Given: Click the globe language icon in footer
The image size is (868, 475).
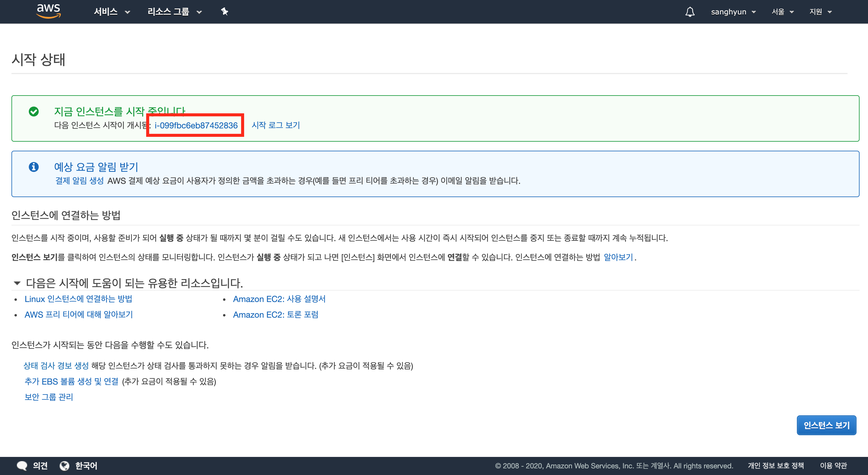Looking at the screenshot, I should tap(64, 466).
